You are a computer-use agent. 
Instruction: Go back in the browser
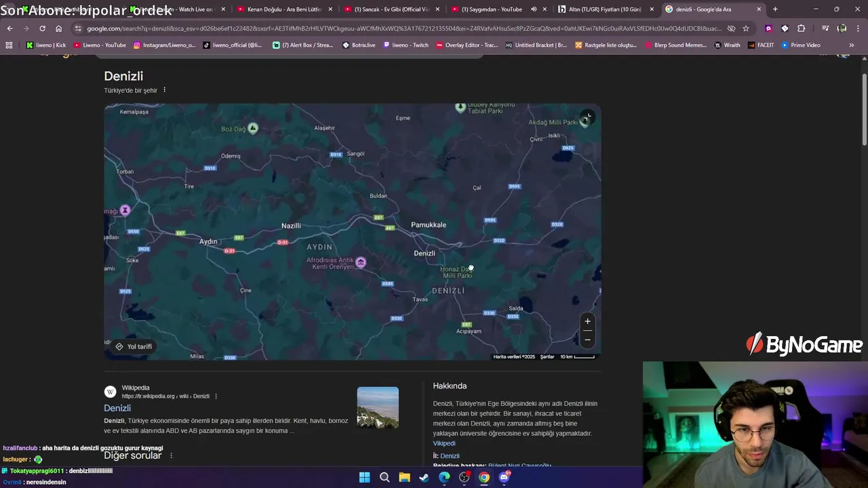tap(9, 28)
